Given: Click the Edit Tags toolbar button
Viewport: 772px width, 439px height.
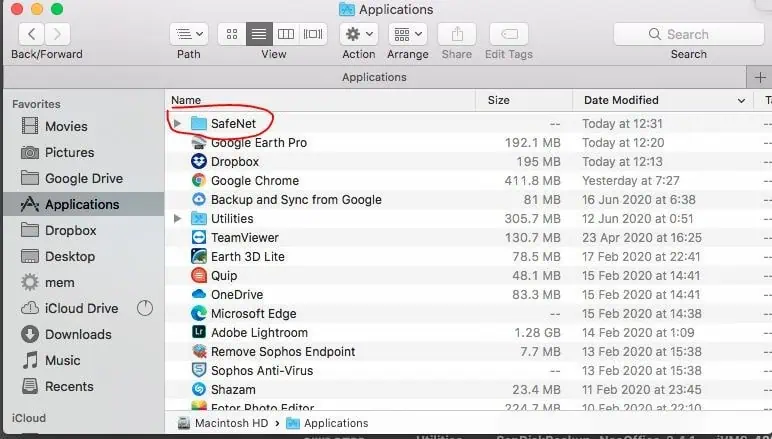Looking at the screenshot, I should [x=509, y=34].
